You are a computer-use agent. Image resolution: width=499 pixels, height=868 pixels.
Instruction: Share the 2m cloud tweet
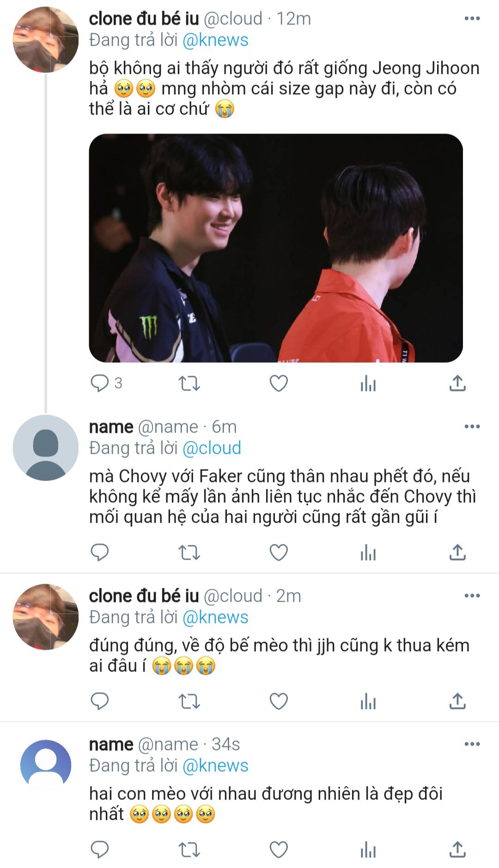click(457, 701)
